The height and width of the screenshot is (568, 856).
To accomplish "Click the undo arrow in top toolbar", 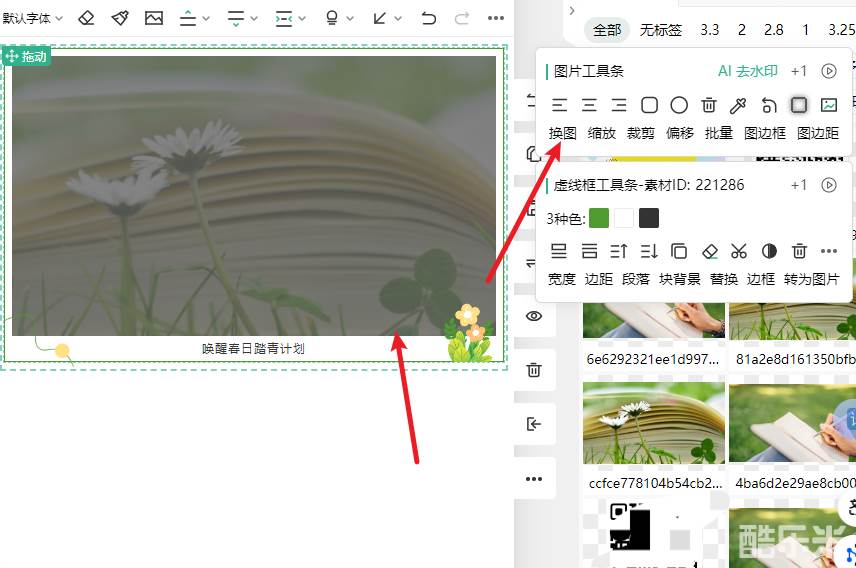I will click(x=429, y=18).
